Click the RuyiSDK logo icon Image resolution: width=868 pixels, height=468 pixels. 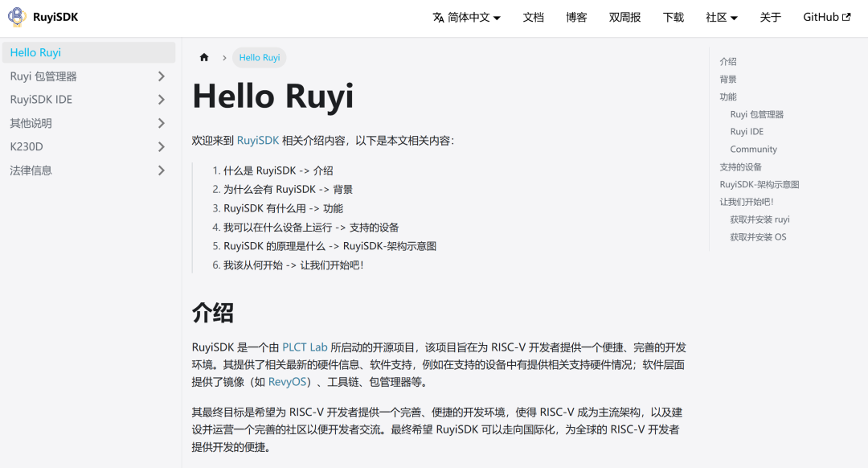(17, 17)
